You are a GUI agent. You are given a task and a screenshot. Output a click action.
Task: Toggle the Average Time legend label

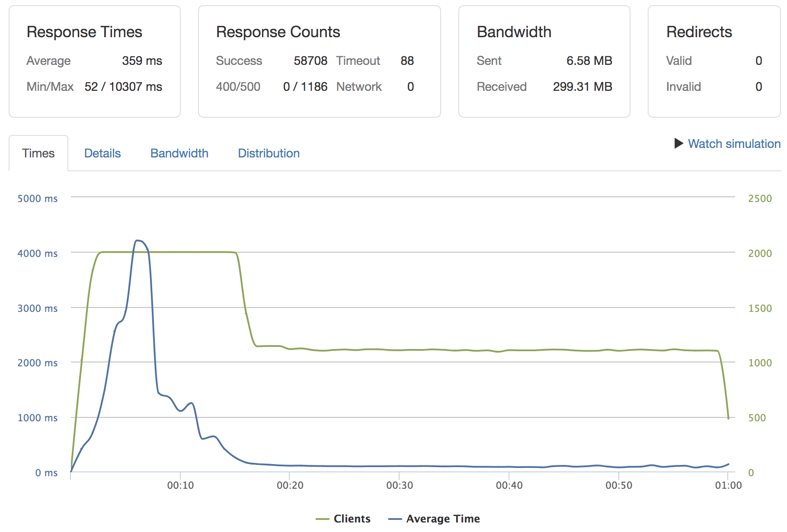click(443, 519)
